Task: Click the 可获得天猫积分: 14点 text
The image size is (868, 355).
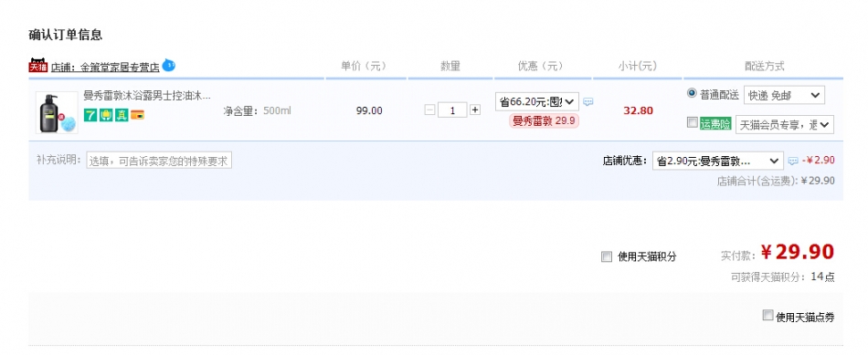Action: coord(783,277)
